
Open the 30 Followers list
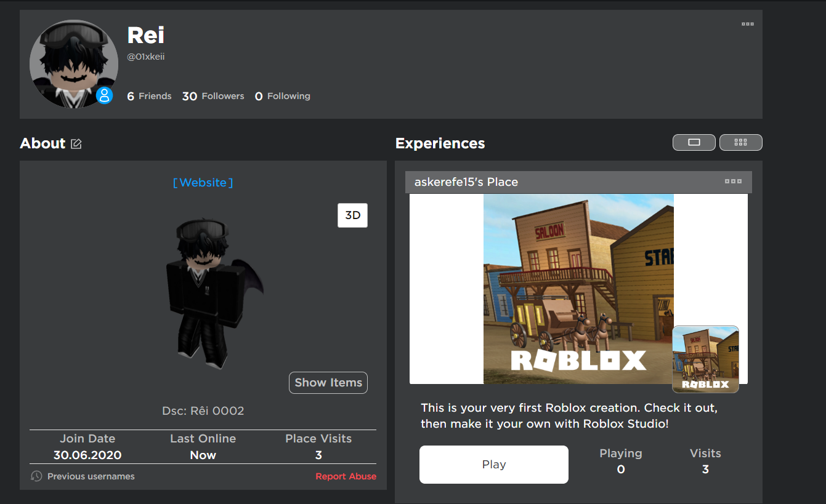click(x=213, y=96)
